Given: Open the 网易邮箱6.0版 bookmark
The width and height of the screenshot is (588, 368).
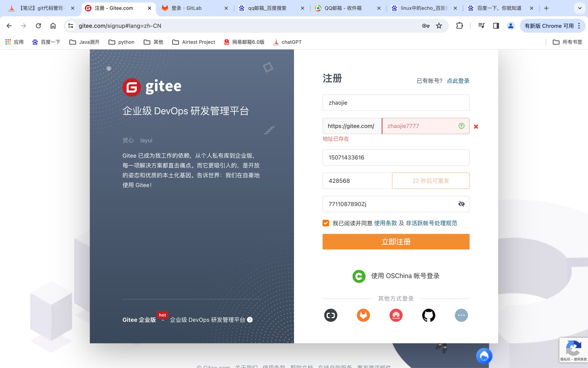Looking at the screenshot, I should (244, 42).
